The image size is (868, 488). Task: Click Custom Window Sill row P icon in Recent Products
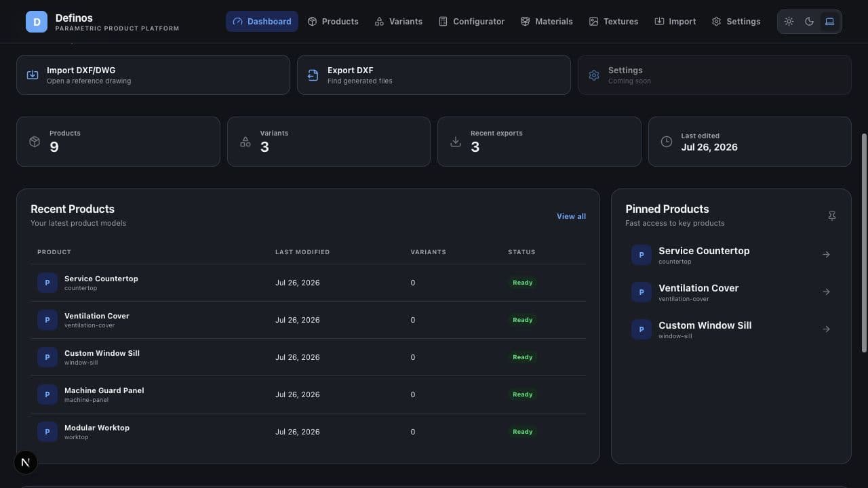point(47,357)
